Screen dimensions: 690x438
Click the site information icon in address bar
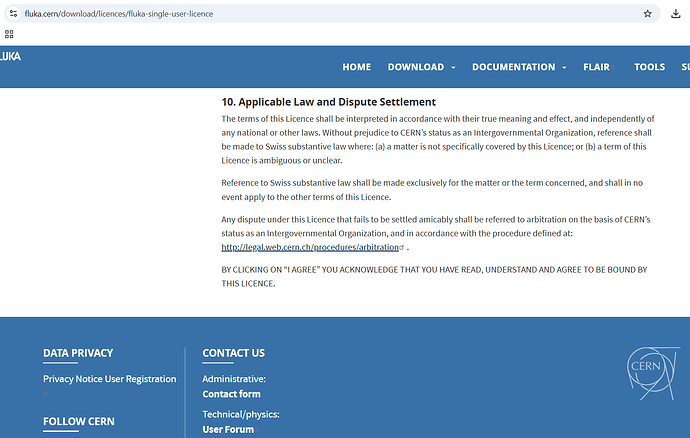point(13,14)
